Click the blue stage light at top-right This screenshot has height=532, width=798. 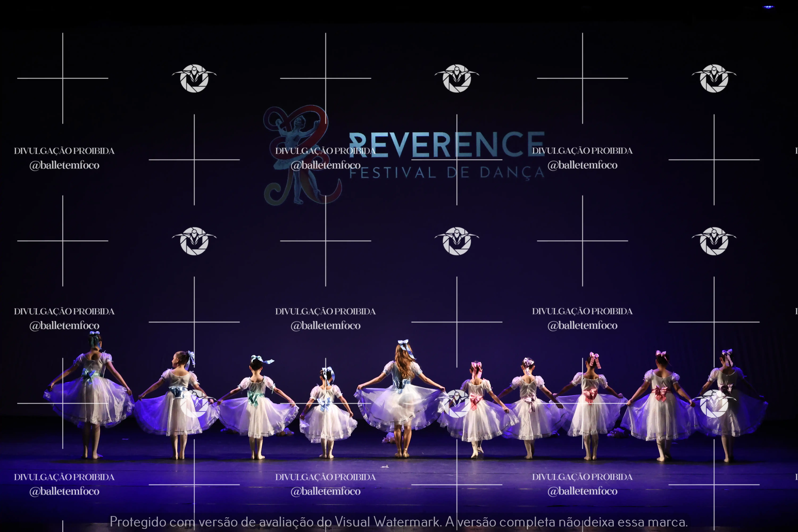(768, 7)
